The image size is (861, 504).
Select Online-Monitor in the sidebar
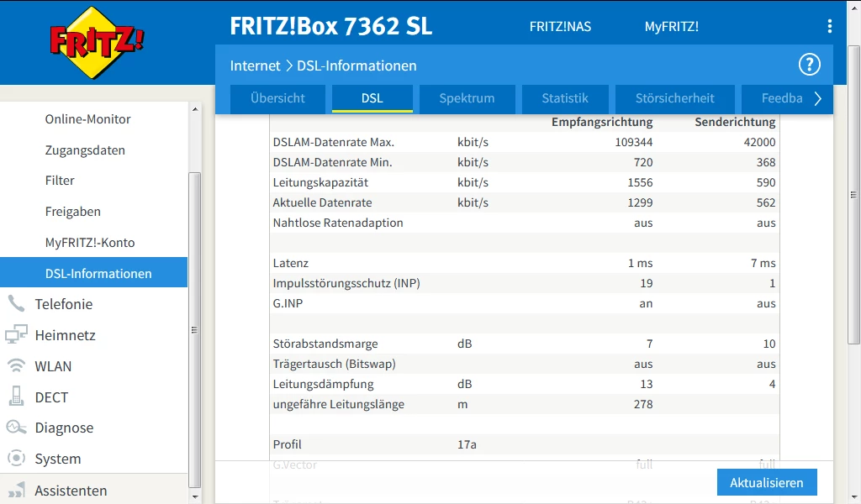point(87,119)
